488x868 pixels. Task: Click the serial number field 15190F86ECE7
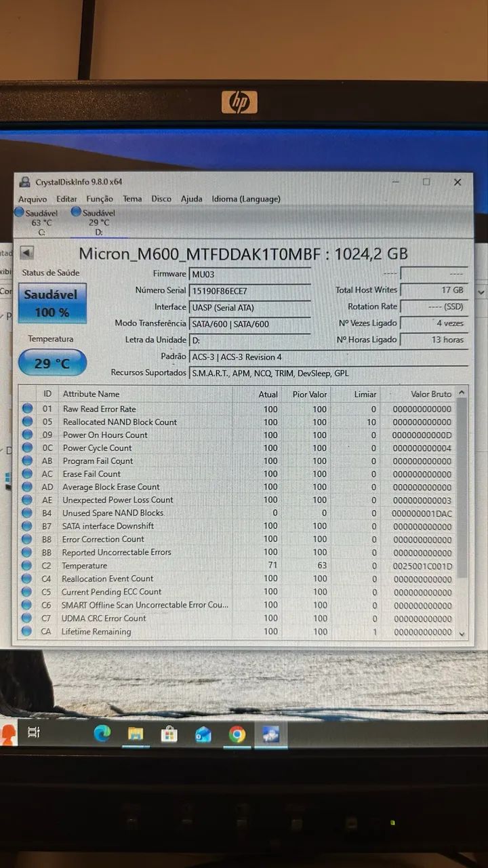point(249,290)
